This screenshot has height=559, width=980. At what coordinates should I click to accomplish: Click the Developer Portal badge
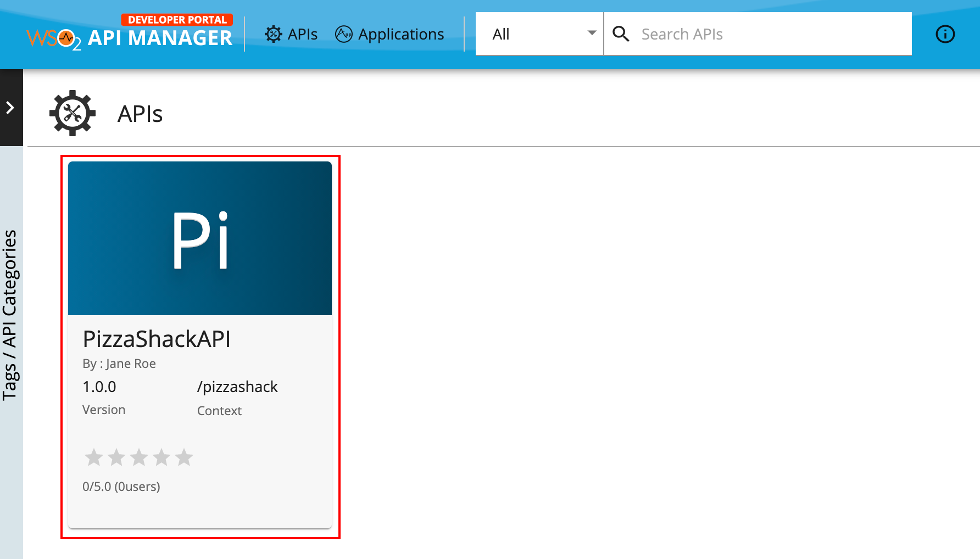[177, 20]
